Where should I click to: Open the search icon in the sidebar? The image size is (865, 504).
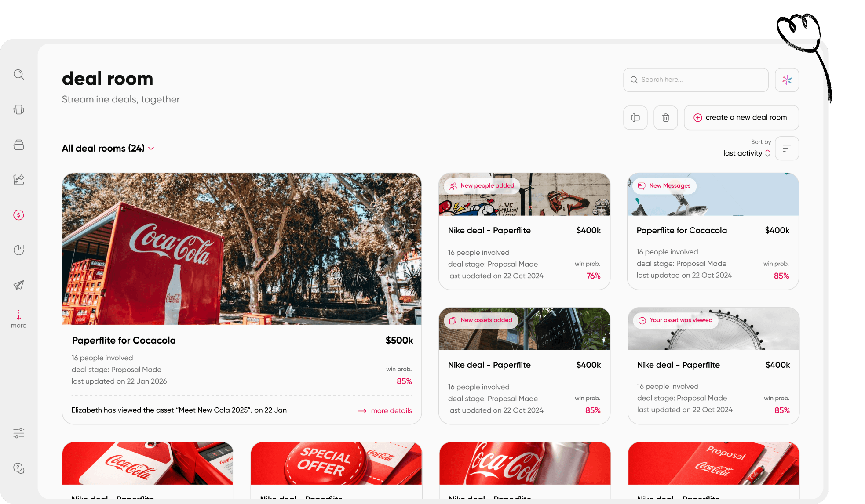[18, 74]
